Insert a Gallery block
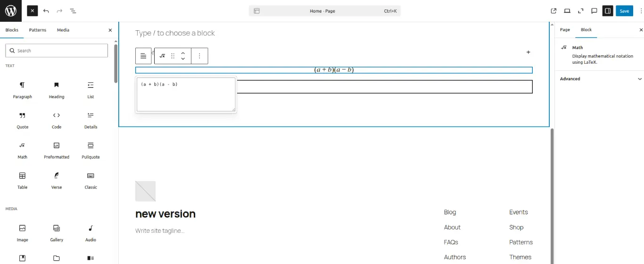The image size is (644, 264). tap(57, 233)
